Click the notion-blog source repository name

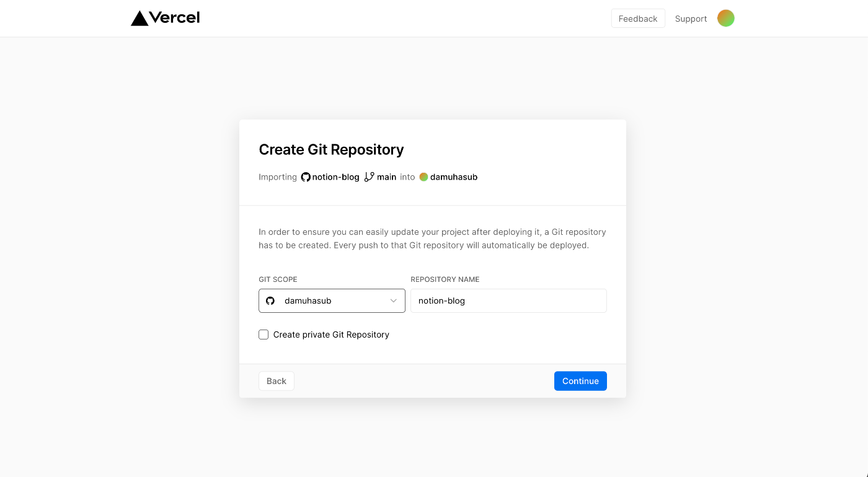click(336, 177)
